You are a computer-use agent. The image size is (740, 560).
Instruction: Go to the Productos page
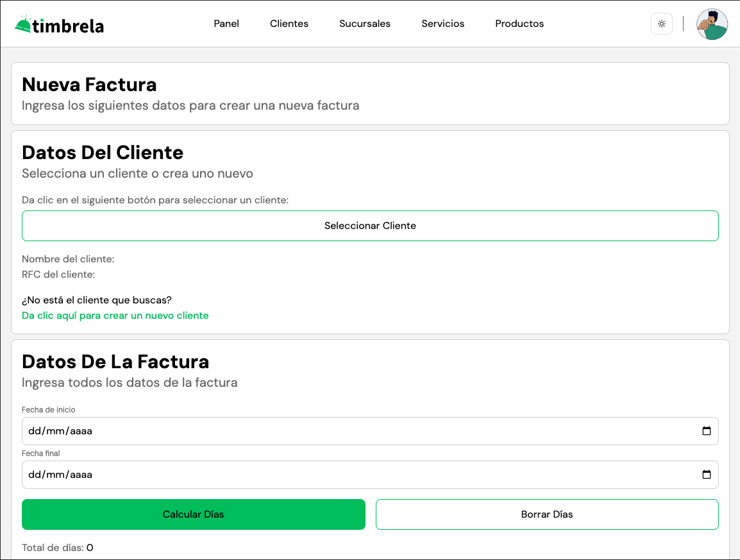point(519,24)
